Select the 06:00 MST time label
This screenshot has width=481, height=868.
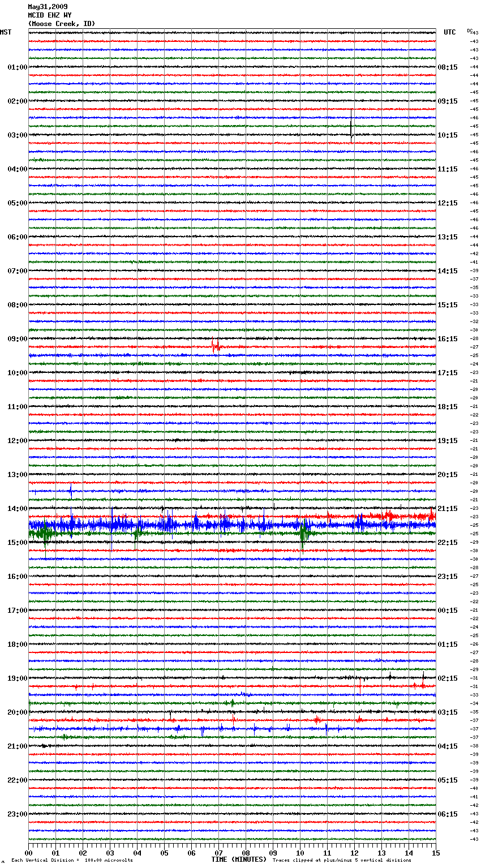[x=18, y=237]
